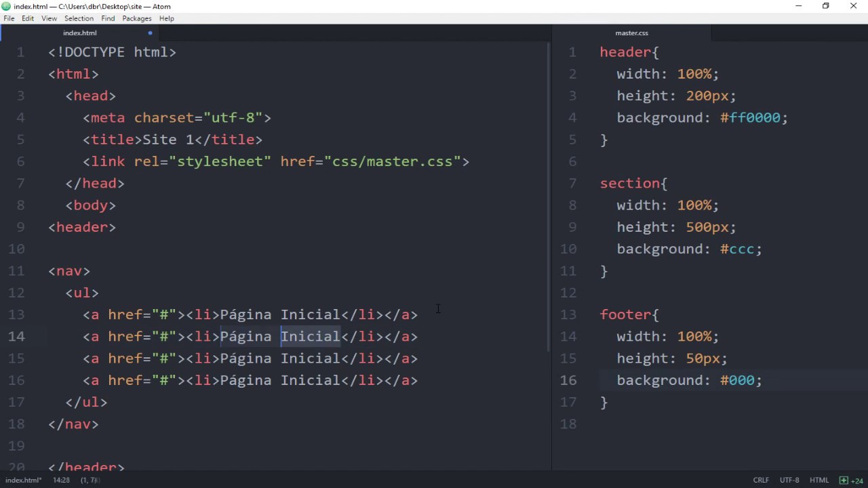868x488 pixels.
Task: Open the Packages menu
Action: [136, 18]
